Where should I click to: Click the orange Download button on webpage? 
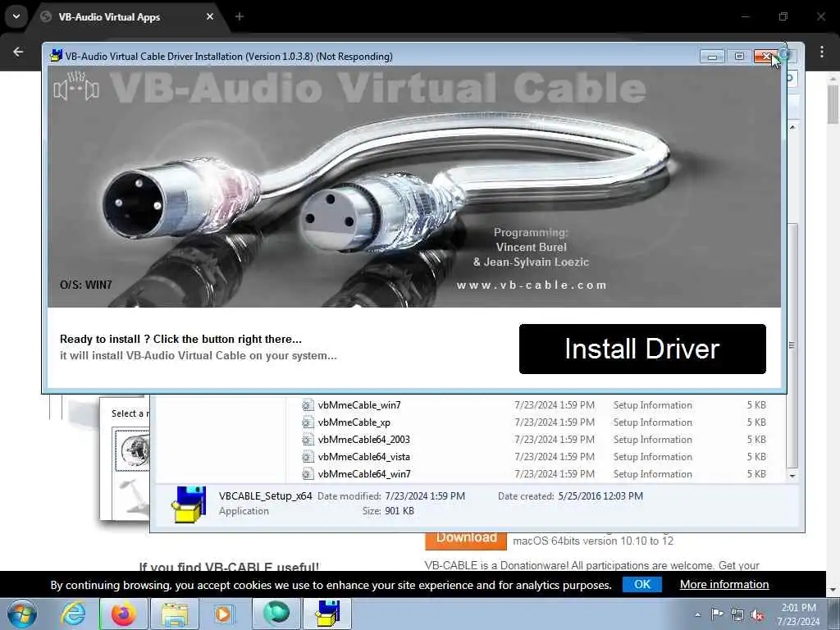[466, 540]
